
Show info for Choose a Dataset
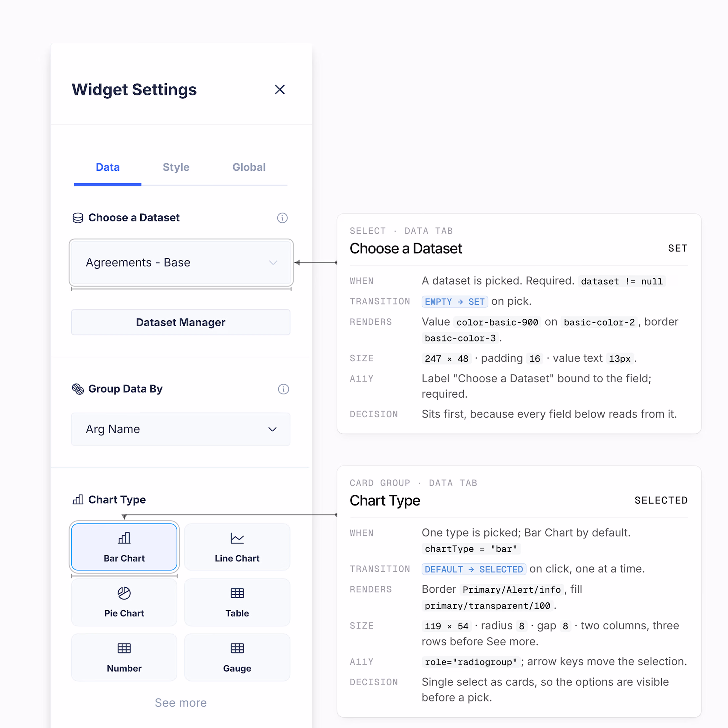pos(282,218)
